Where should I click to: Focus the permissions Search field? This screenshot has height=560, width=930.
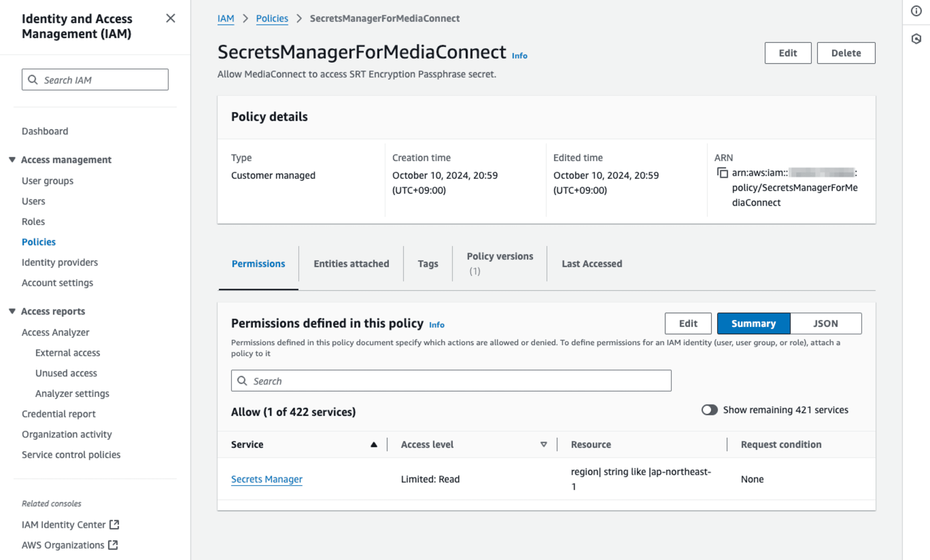tap(451, 381)
